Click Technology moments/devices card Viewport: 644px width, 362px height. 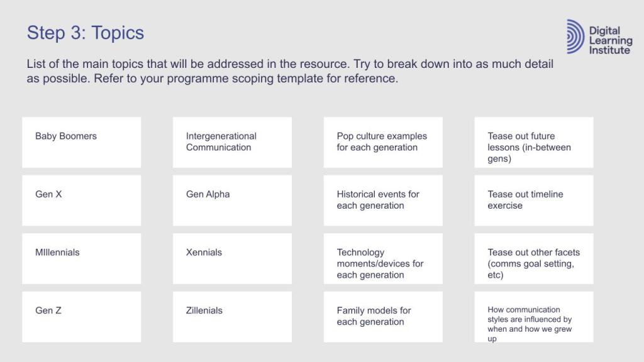[383, 258]
